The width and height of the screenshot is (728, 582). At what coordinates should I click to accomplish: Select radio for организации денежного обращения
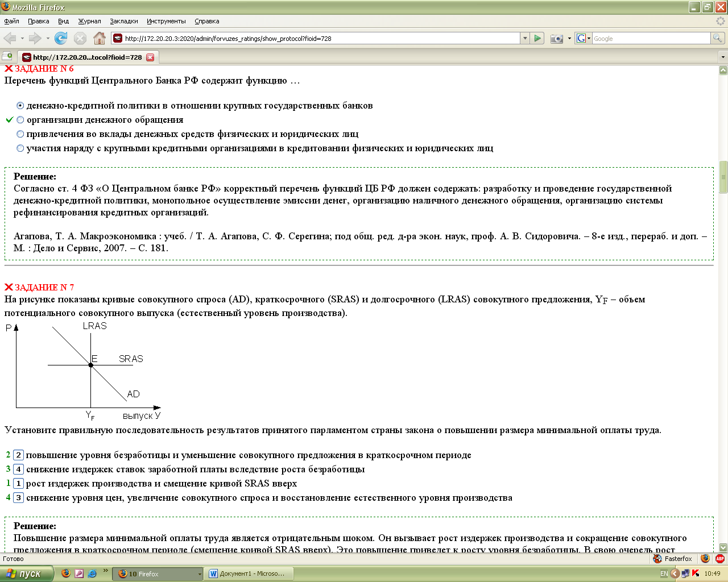coord(20,120)
